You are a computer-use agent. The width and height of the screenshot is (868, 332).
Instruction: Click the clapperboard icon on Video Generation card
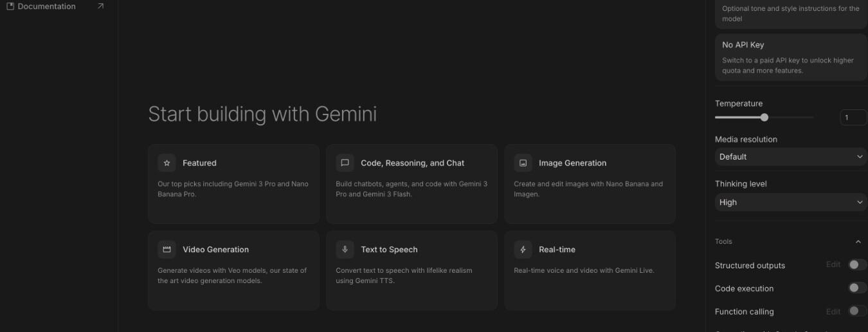167,250
